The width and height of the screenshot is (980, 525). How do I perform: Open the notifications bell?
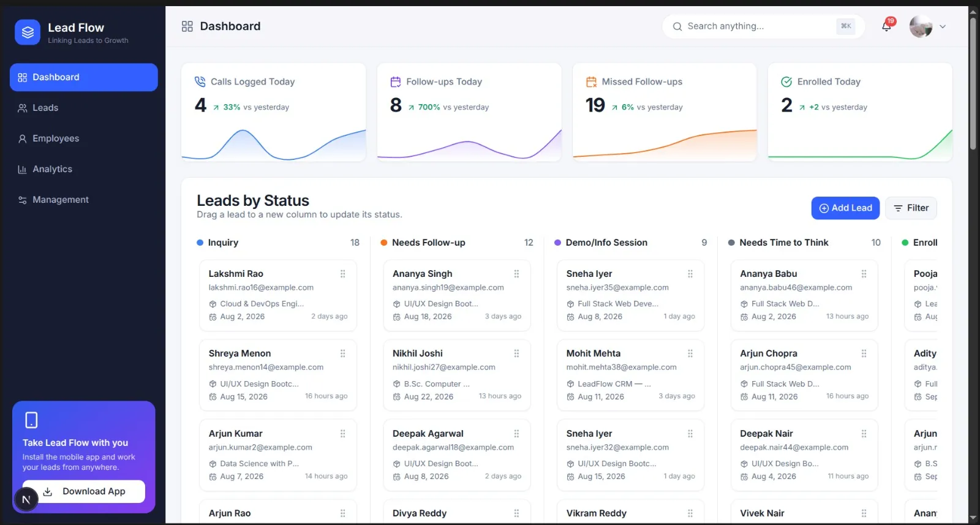(x=886, y=26)
